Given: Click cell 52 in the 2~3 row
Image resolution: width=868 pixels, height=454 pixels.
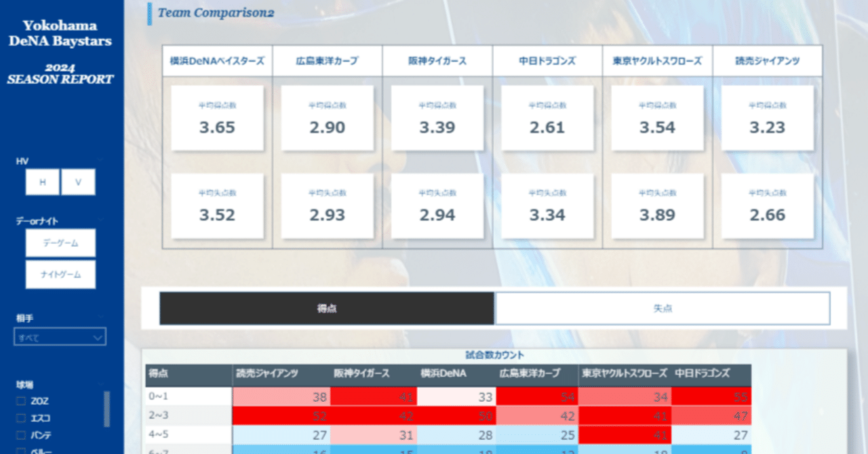Looking at the screenshot, I should point(282,415).
